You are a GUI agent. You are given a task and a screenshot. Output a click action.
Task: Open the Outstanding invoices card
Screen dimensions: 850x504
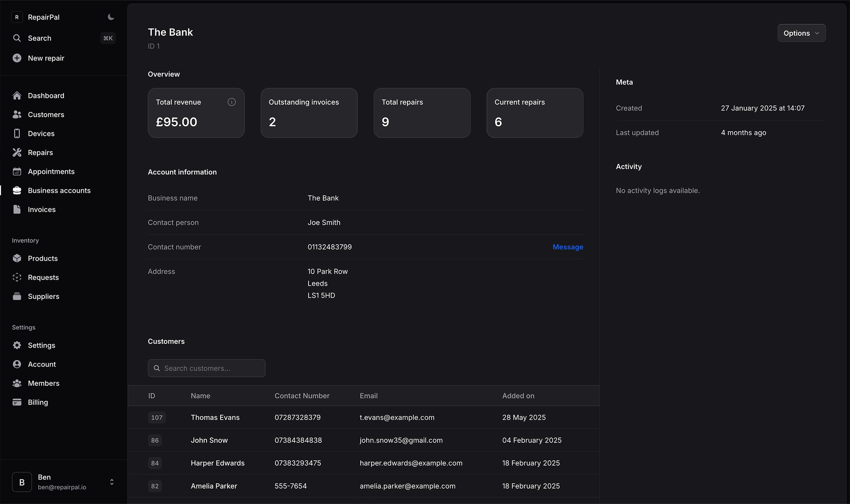point(309,113)
